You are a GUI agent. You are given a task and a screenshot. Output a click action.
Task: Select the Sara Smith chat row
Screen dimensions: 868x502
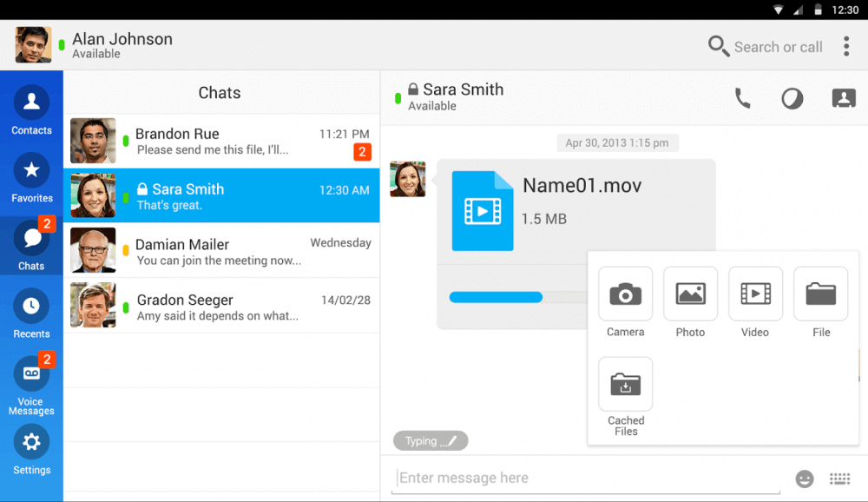pos(221,195)
